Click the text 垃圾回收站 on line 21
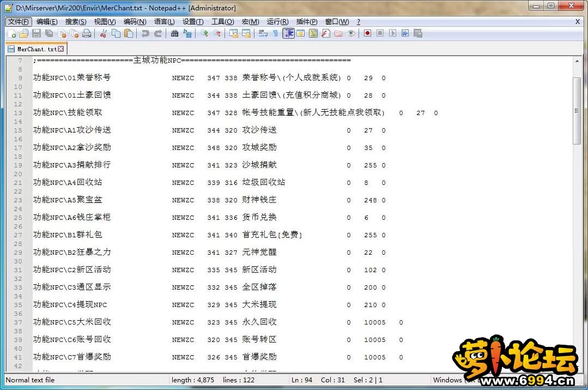 (263, 182)
